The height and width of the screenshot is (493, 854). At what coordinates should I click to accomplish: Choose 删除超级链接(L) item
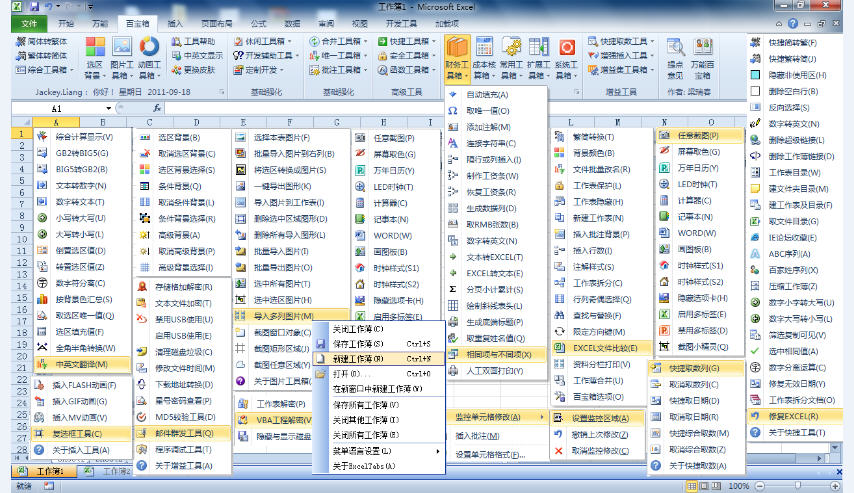796,140
